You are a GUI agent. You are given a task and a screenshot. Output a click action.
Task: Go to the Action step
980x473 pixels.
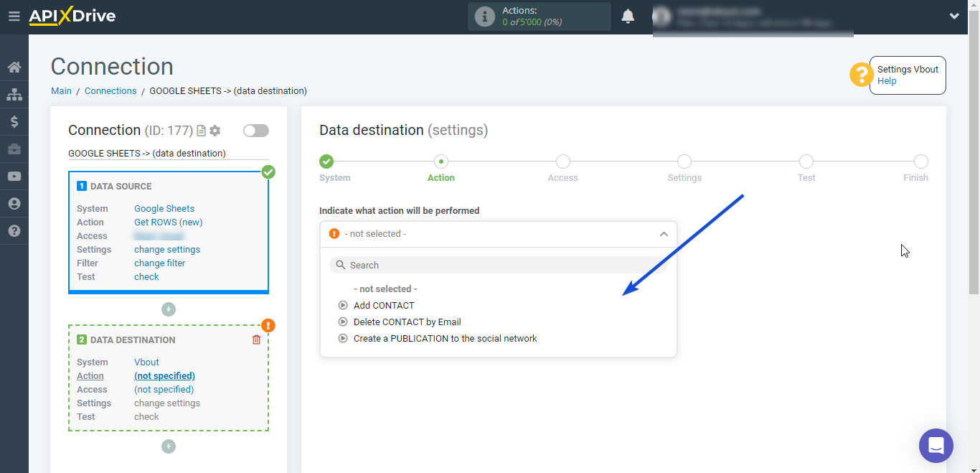pos(441,161)
